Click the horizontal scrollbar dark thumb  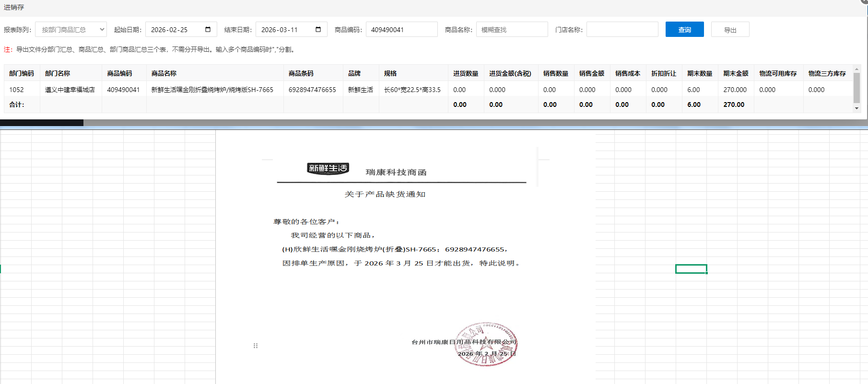(42, 123)
